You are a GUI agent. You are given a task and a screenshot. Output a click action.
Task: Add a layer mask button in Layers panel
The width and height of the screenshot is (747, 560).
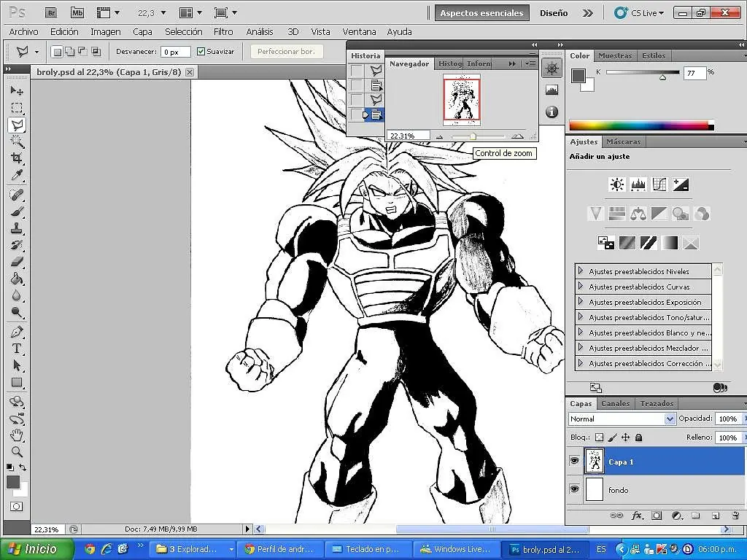[x=657, y=516]
